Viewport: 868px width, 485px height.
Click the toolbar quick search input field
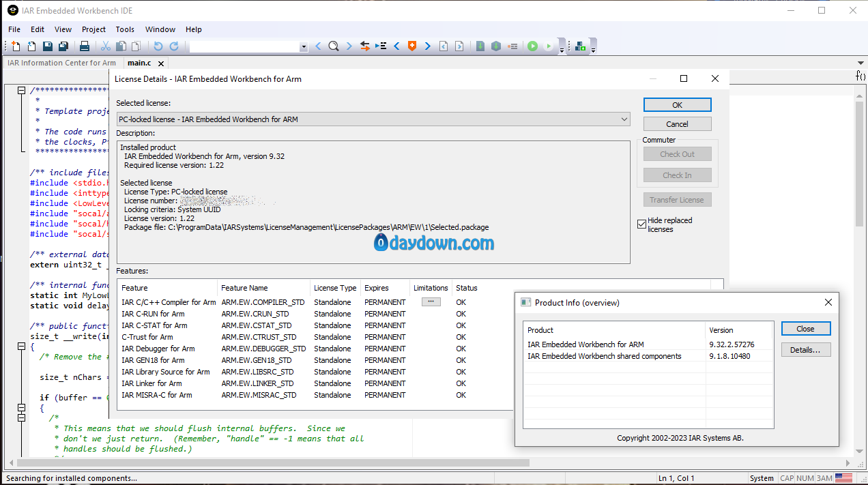(244, 47)
